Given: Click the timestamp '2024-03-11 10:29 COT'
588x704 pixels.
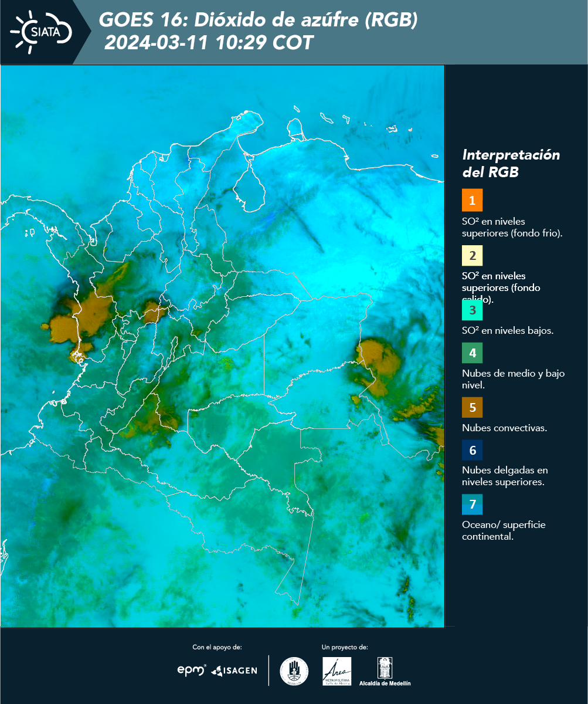Looking at the screenshot, I should tap(209, 43).
